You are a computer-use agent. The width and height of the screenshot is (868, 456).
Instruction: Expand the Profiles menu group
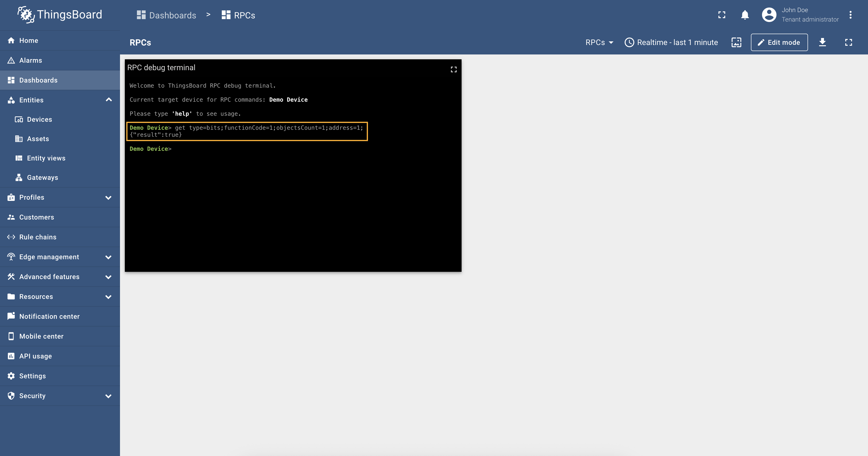tap(108, 198)
